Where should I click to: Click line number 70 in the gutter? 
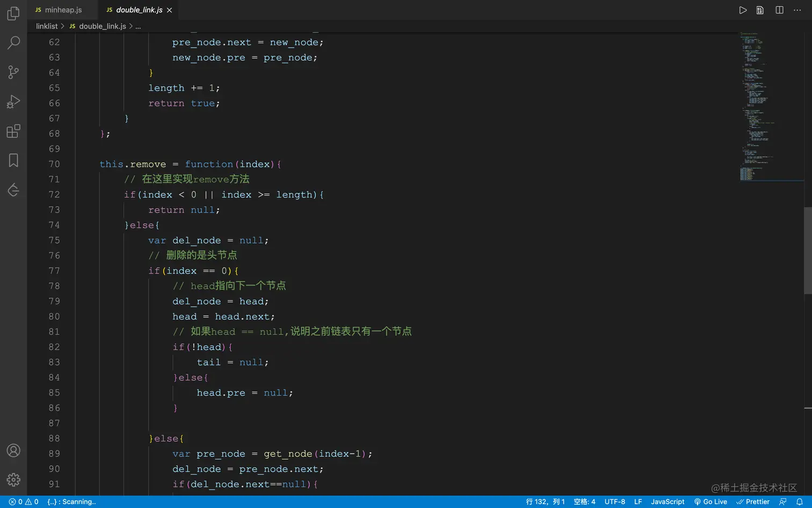pos(54,164)
